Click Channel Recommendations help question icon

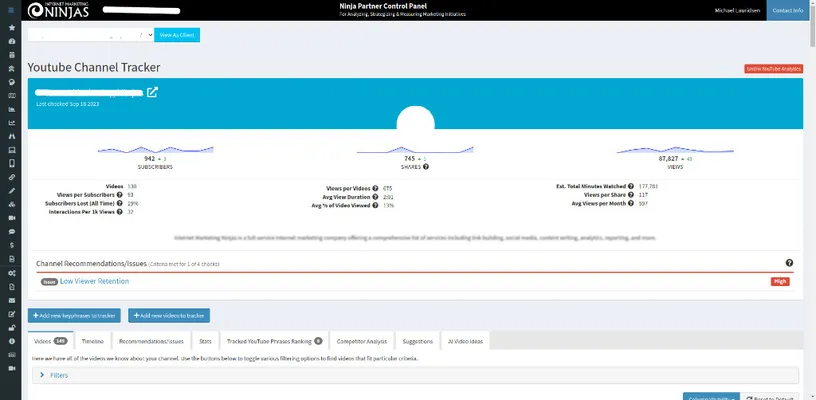tap(789, 263)
